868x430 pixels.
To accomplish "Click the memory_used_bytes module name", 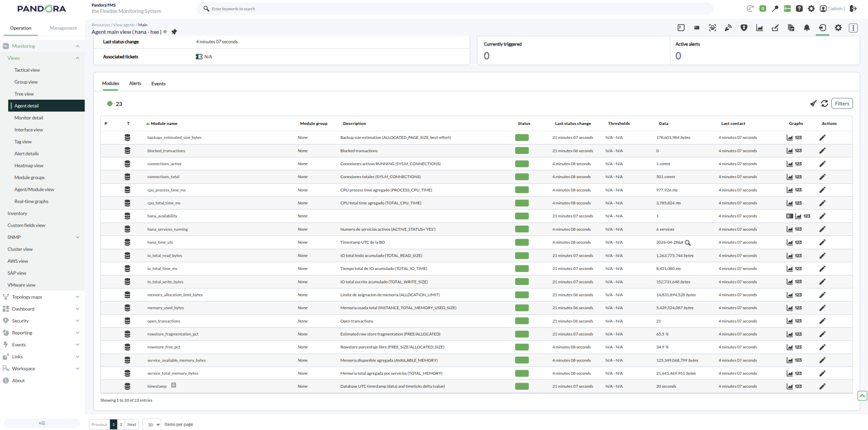I will (165, 308).
